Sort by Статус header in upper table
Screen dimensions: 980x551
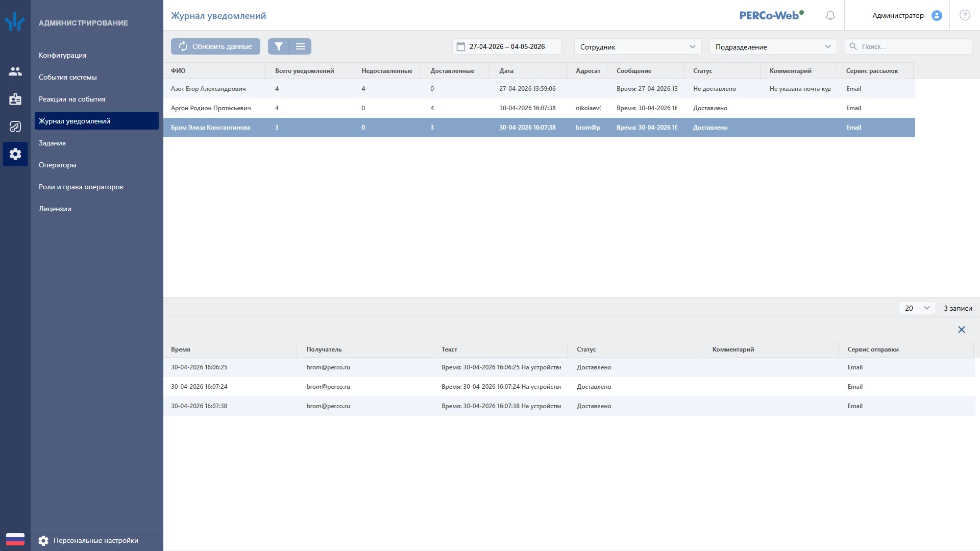722,71
